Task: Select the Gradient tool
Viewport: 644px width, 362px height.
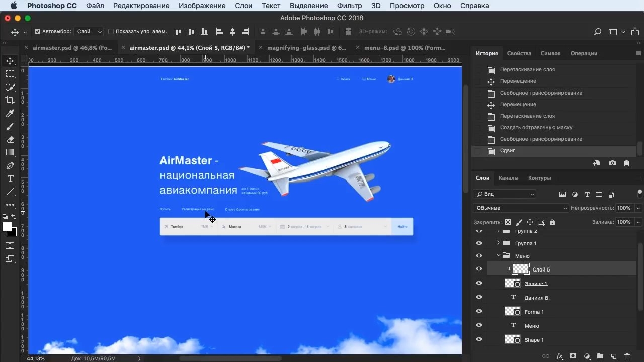Action: tap(10, 152)
